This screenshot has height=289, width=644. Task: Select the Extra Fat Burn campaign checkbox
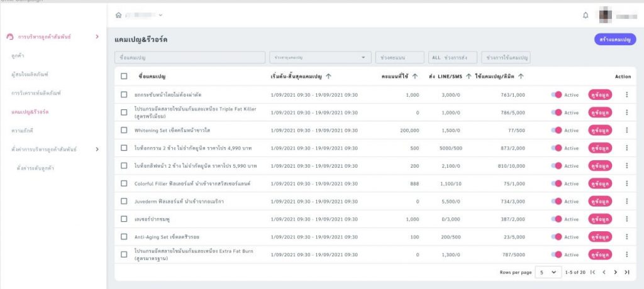point(124,254)
